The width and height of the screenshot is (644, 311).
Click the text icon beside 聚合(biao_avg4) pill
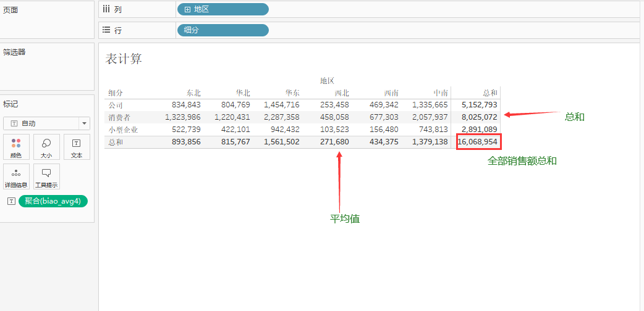click(x=12, y=201)
